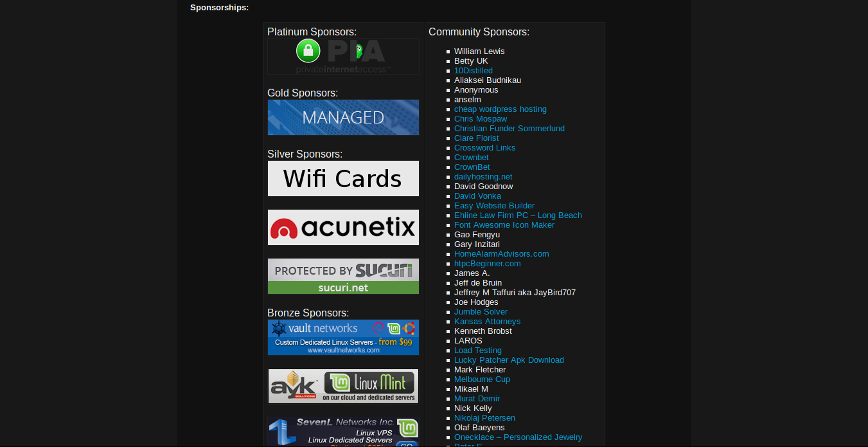This screenshot has height=447, width=868.
Task: Select the Gary Inzitari entry
Action: tap(477, 244)
